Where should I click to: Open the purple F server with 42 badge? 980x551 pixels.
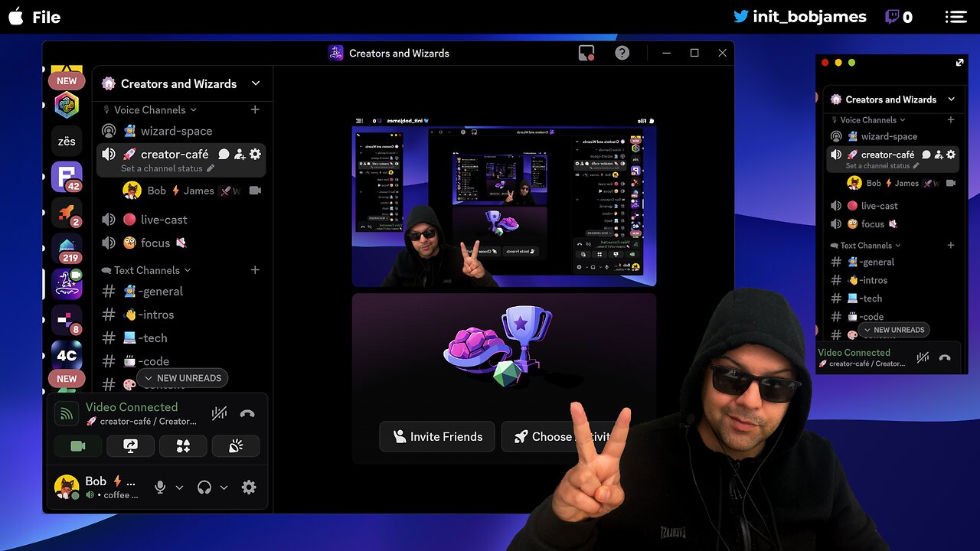point(67,177)
